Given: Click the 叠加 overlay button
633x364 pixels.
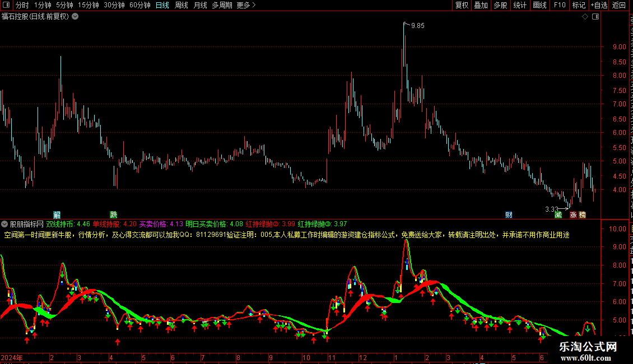Looking at the screenshot, I should click(x=481, y=5).
